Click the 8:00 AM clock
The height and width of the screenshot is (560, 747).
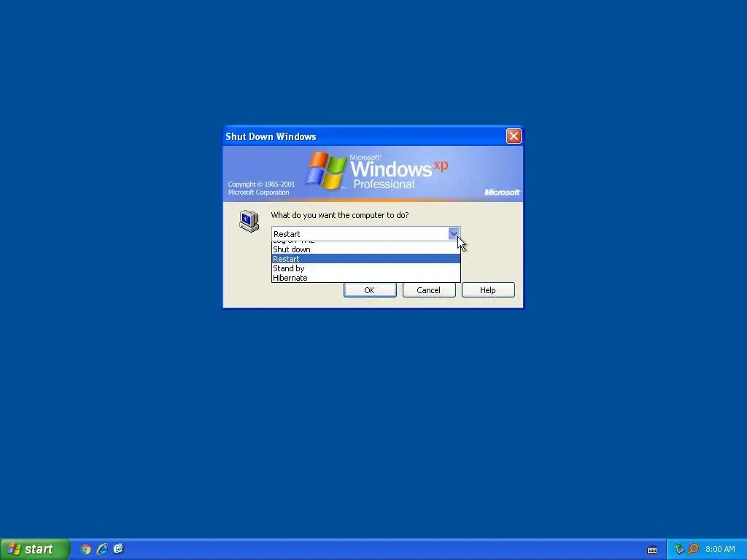tap(720, 549)
